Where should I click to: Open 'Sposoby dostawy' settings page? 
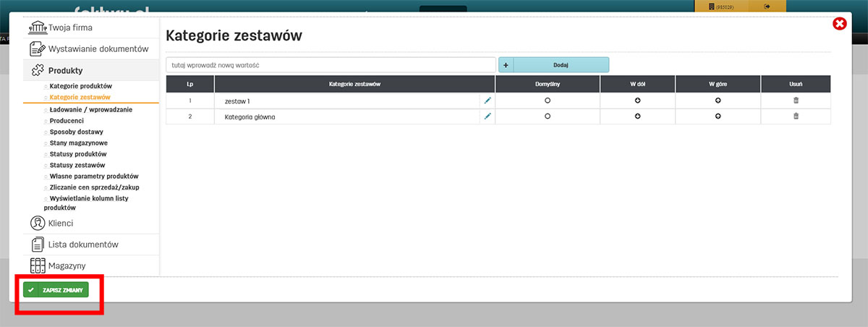pos(76,132)
